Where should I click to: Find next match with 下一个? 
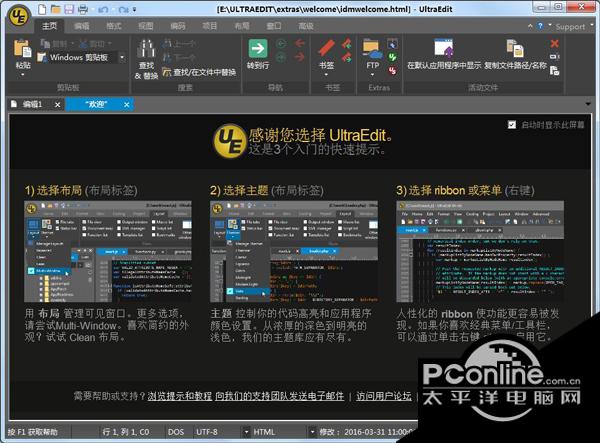pyautogui.click(x=179, y=58)
